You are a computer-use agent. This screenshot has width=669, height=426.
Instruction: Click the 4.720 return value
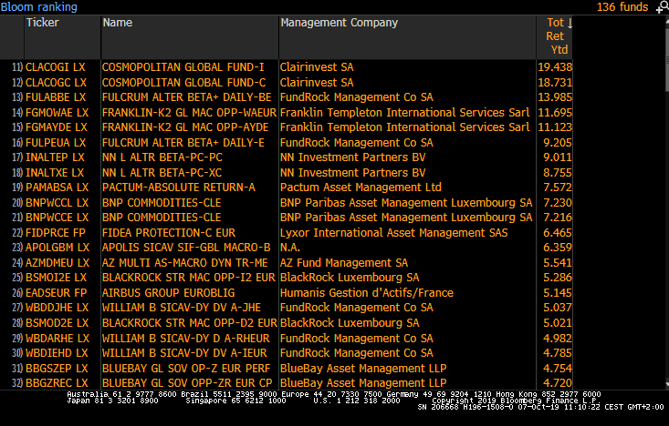pos(557,383)
